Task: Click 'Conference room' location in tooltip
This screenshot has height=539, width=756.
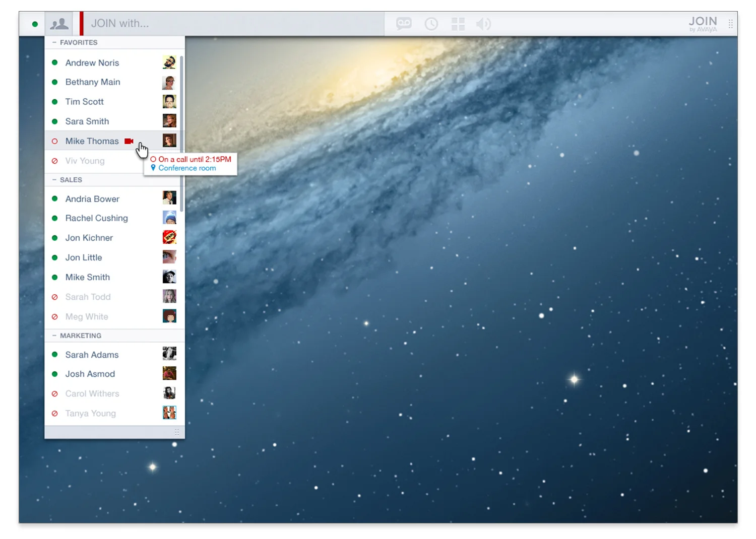Action: pos(187,168)
